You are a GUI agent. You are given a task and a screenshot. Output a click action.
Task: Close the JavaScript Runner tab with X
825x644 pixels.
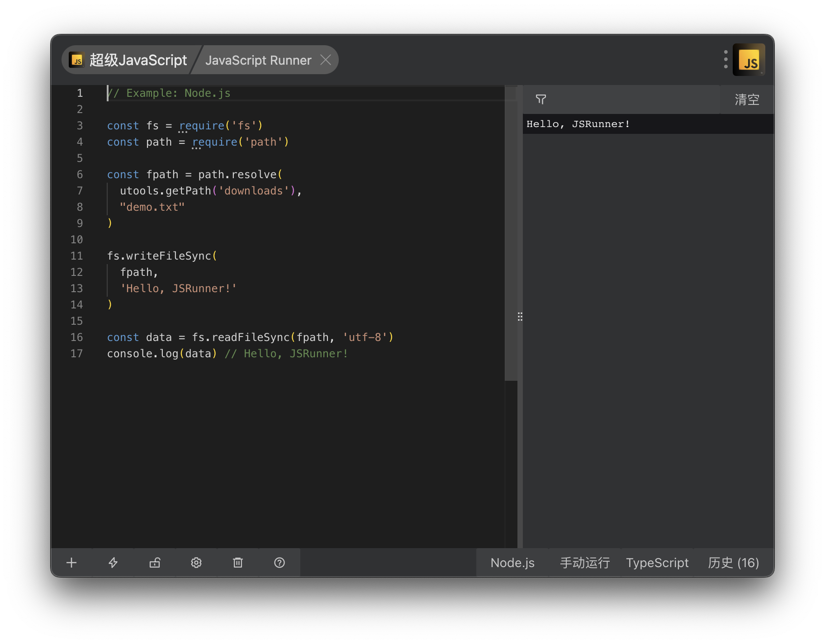[x=326, y=60]
